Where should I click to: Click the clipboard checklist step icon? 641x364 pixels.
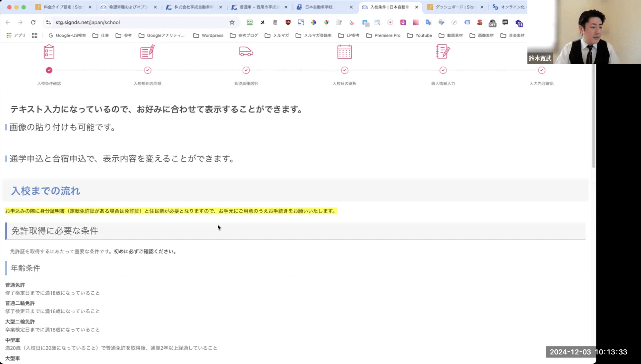(x=49, y=51)
